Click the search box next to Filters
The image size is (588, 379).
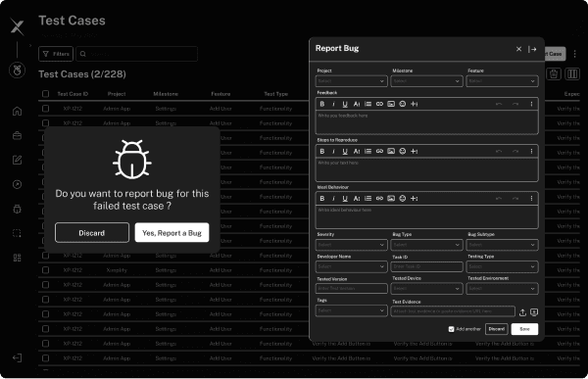coord(137,54)
